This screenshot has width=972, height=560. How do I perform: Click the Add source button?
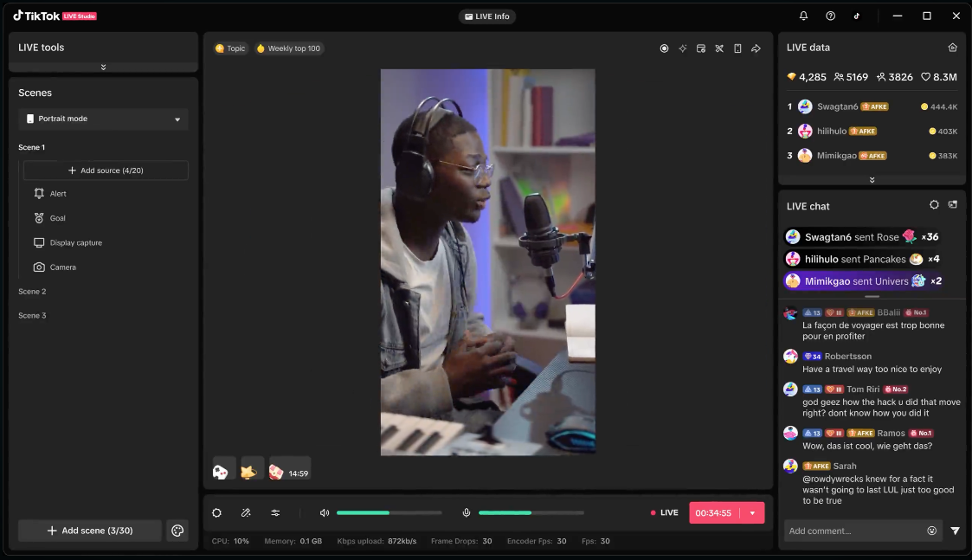105,170
